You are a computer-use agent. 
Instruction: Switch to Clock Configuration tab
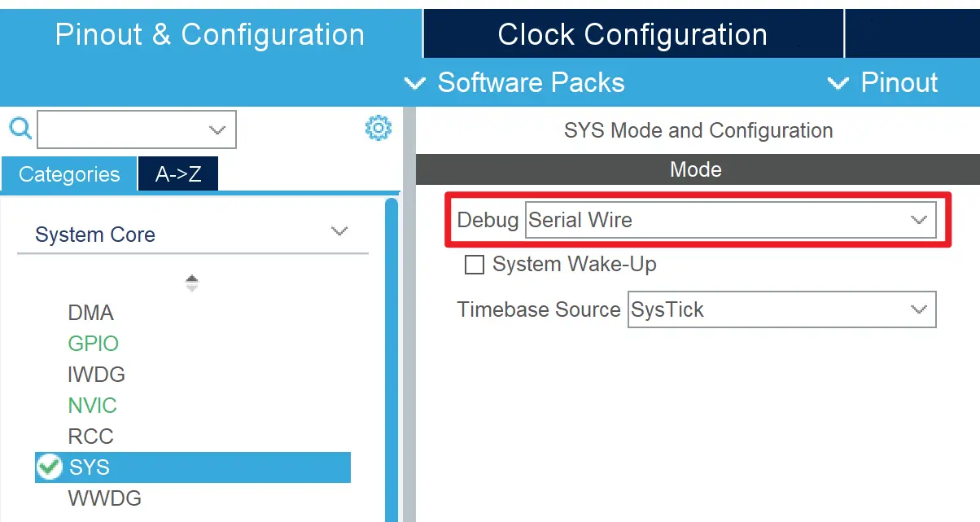pos(632,34)
